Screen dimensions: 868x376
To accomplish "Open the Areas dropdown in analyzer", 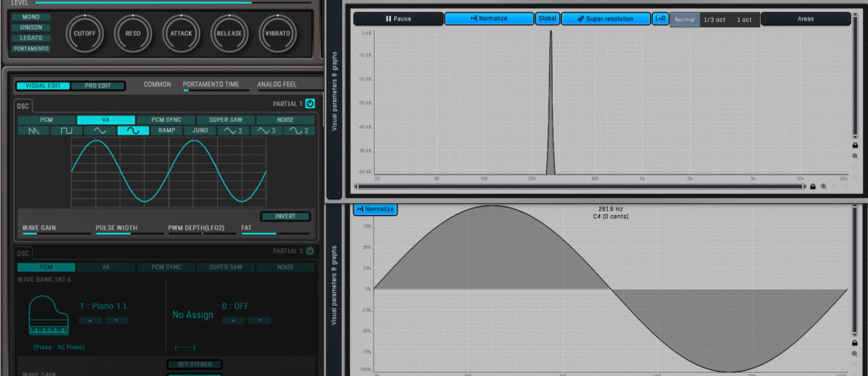I will pyautogui.click(x=805, y=19).
